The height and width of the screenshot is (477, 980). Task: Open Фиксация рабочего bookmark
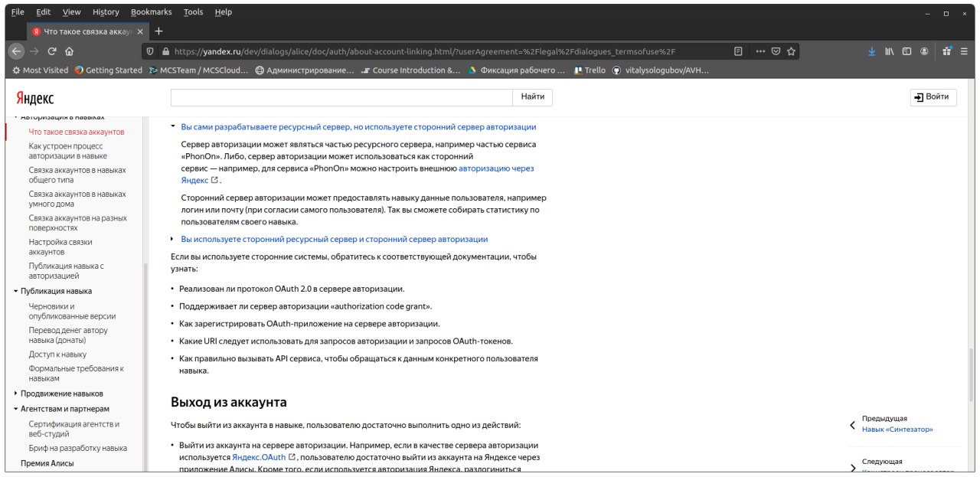517,70
